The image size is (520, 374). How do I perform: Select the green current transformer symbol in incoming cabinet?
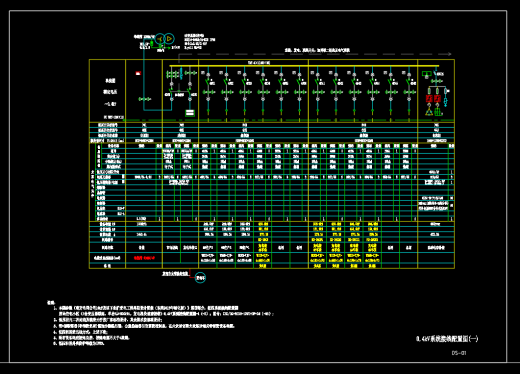(144, 99)
